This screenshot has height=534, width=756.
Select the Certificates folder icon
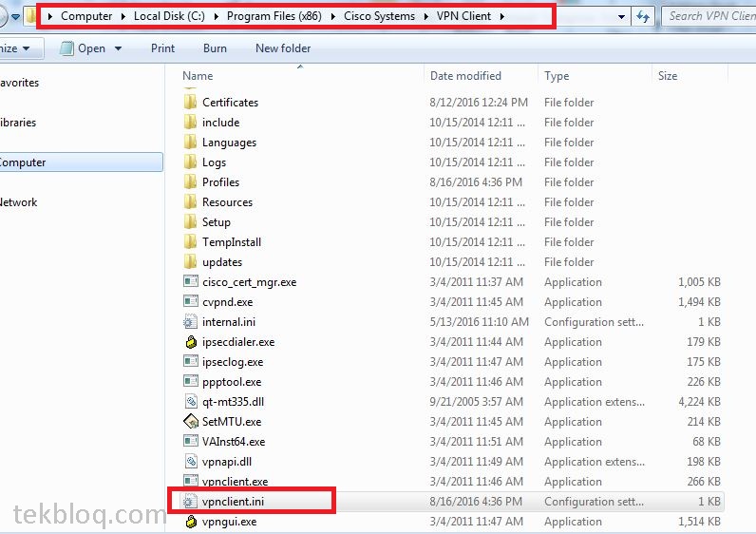(x=191, y=102)
